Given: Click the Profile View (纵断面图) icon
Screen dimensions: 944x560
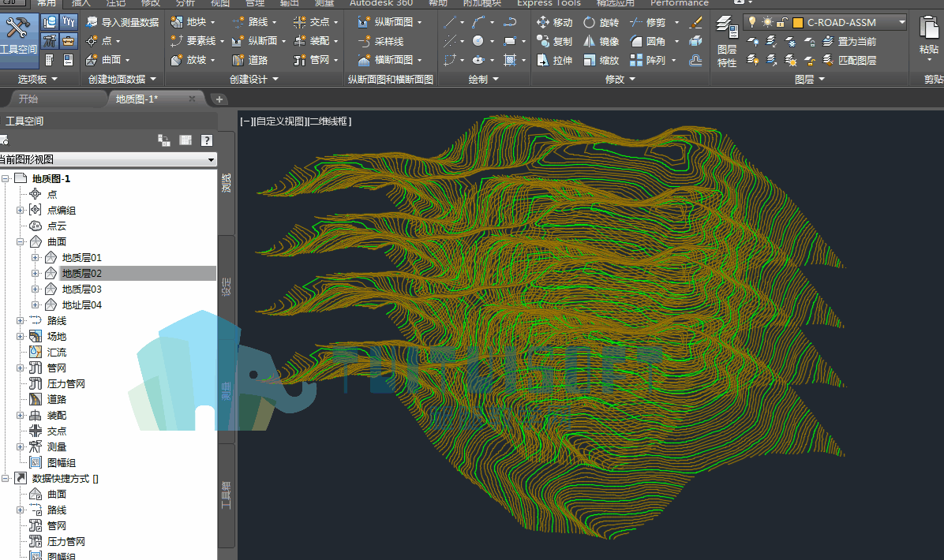Looking at the screenshot, I should 364,22.
